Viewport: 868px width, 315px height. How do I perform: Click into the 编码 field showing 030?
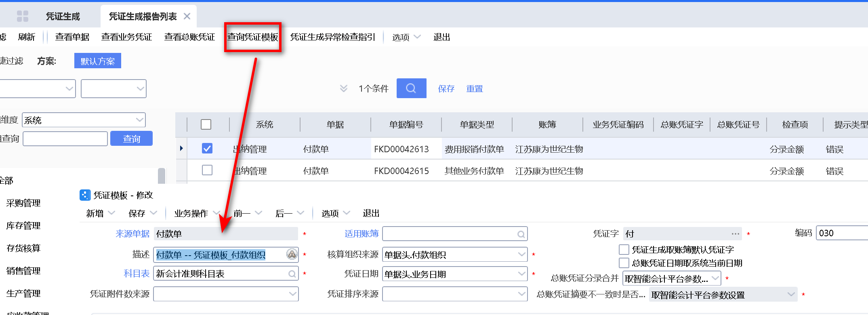(x=842, y=233)
